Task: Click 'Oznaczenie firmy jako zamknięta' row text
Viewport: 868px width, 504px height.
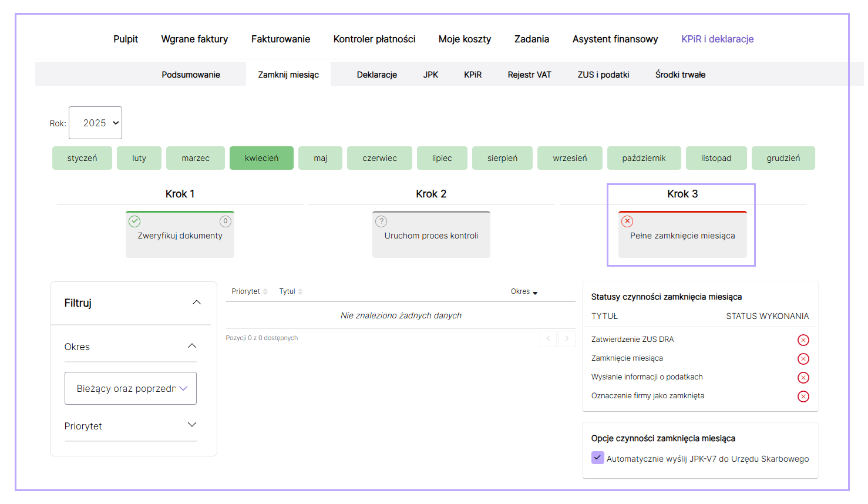Action: coord(648,395)
